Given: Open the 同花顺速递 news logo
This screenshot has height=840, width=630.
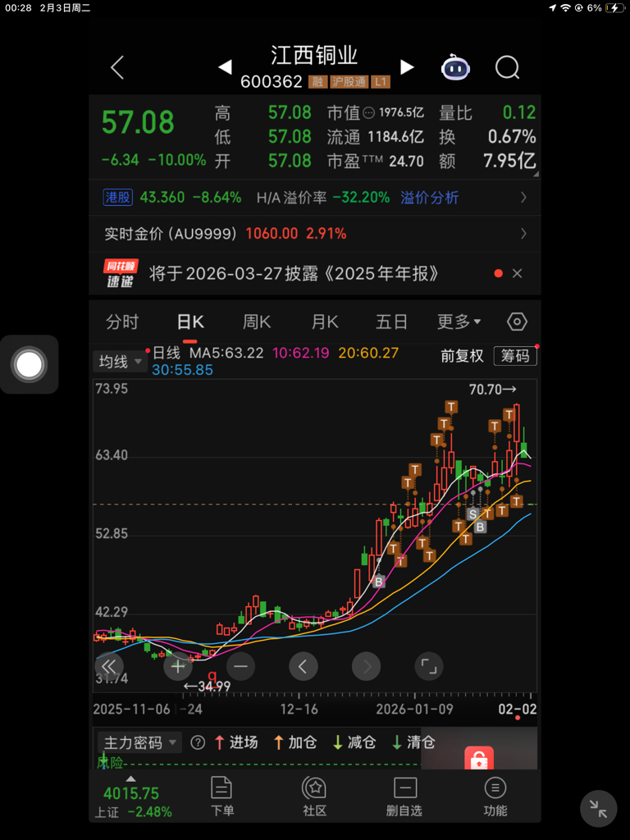Looking at the screenshot, I should [120, 273].
